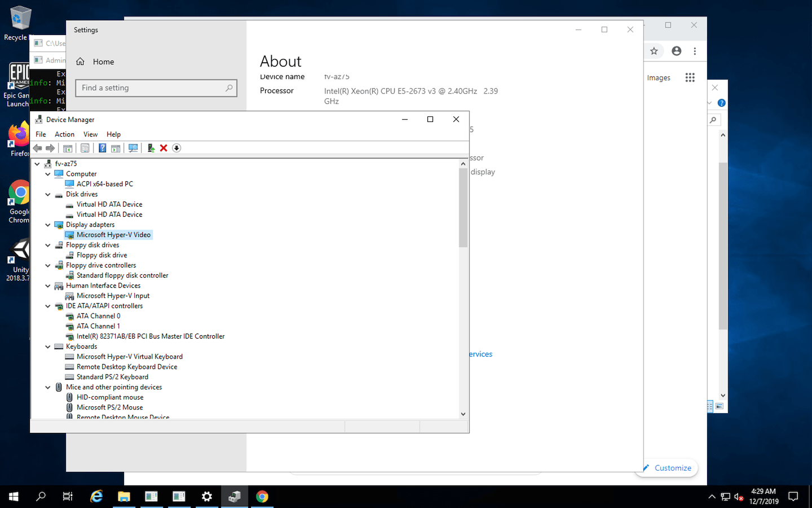
Task: Click the Chrome bookmark star icon
Action: click(654, 51)
